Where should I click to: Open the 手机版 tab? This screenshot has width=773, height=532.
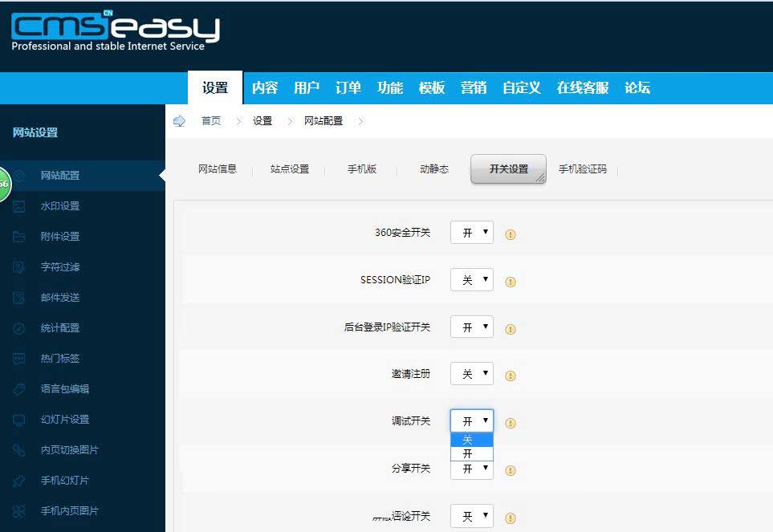[x=361, y=169]
